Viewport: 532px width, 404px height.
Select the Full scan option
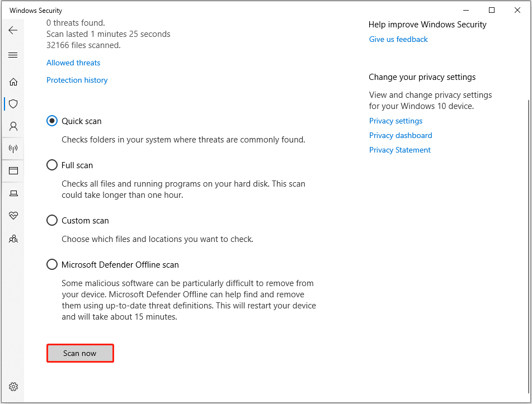(x=52, y=165)
